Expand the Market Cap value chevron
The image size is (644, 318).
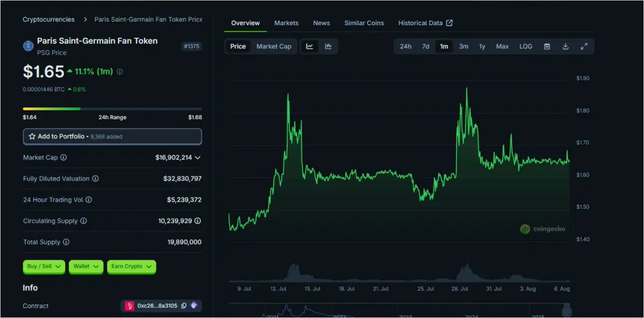point(198,158)
